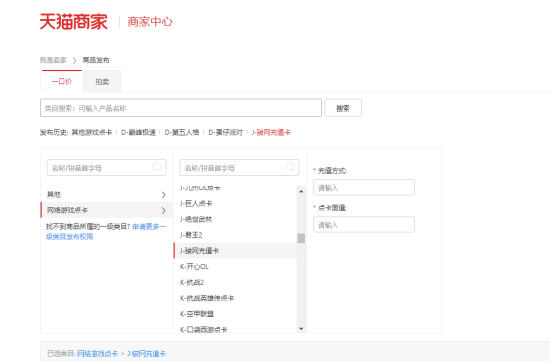Viewport: 550px width, 361px height.
Task: Expand the 其他 category chevron
Action: 163,195
